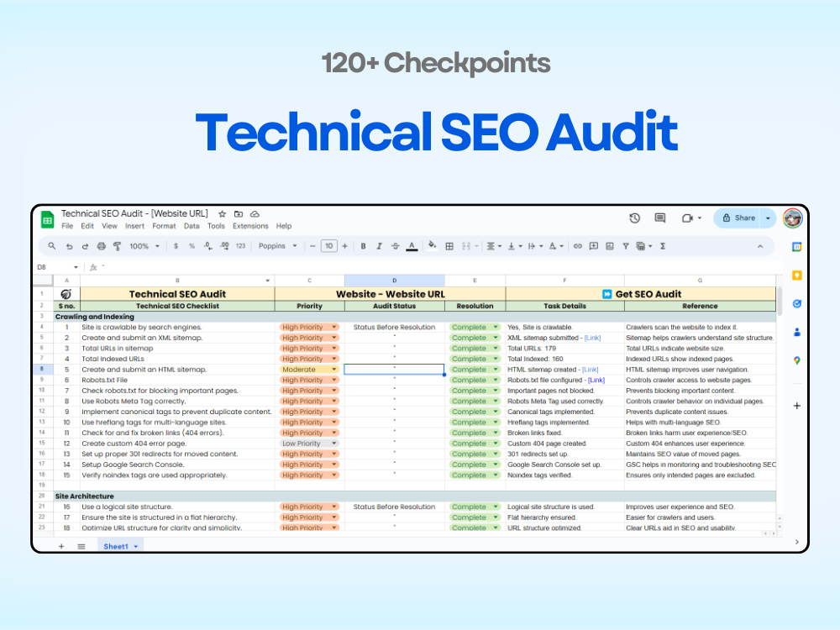Open Google Calendar side panel

tap(796, 247)
